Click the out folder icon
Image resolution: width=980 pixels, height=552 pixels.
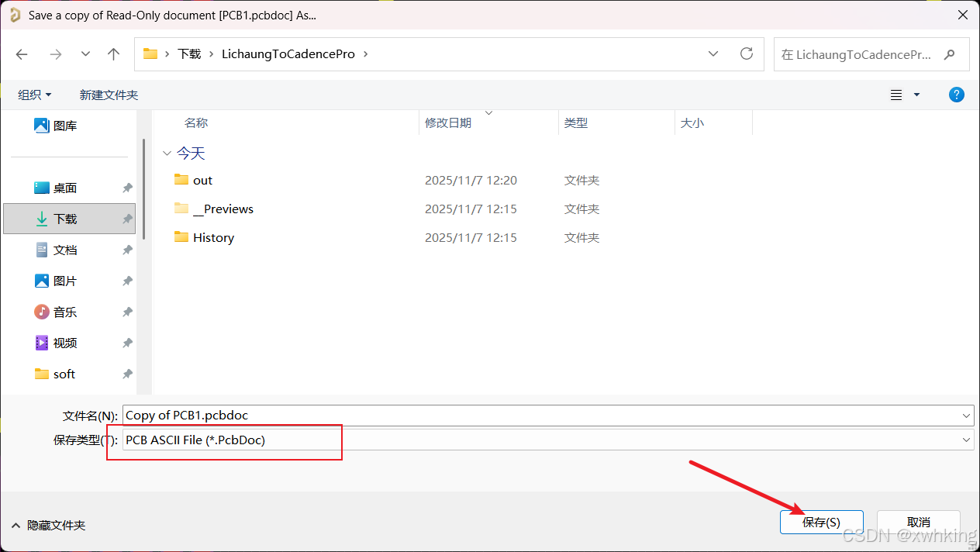181,179
